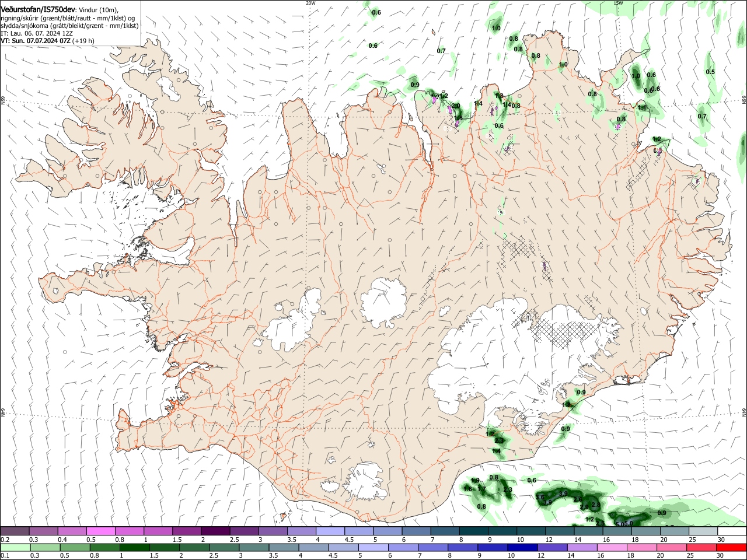Select the dark green swatch between 1 and 1.5 in the rain legend
Screen dimensions: 747x560
(134, 547)
